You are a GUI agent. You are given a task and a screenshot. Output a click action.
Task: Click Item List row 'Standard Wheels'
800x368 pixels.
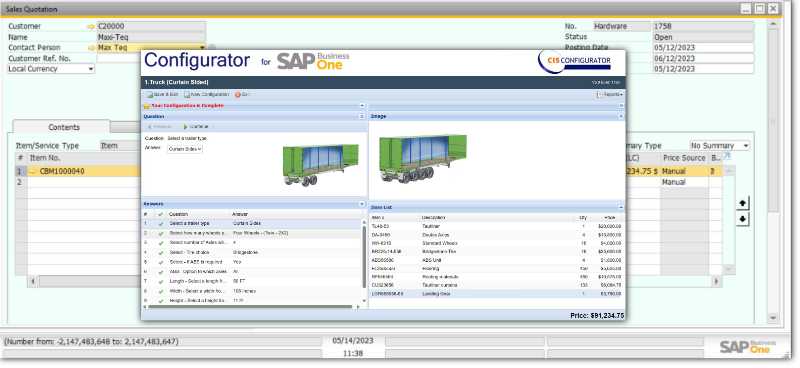495,243
